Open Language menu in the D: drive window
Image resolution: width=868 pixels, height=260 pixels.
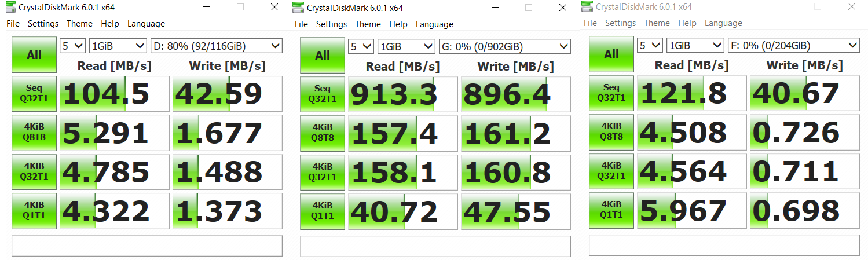click(x=146, y=24)
